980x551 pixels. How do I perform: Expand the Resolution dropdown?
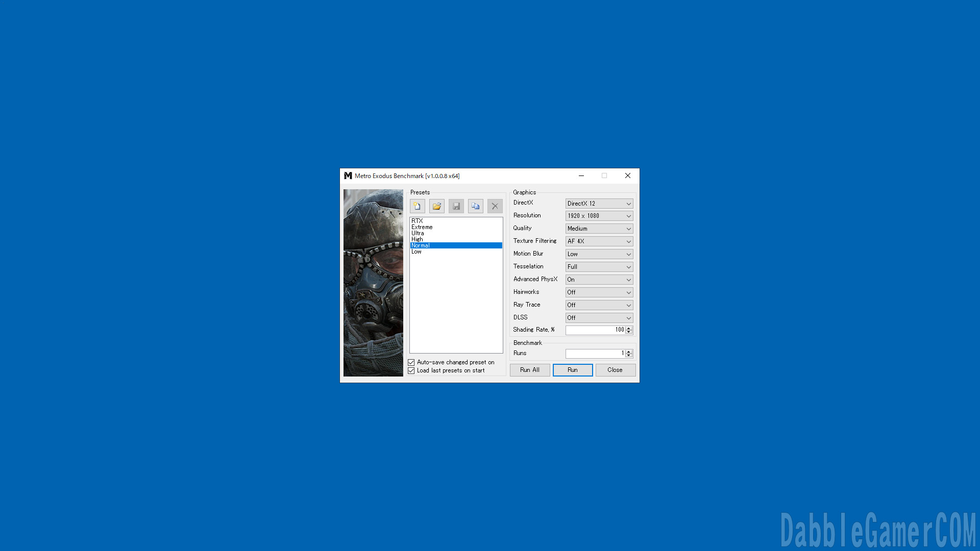599,216
